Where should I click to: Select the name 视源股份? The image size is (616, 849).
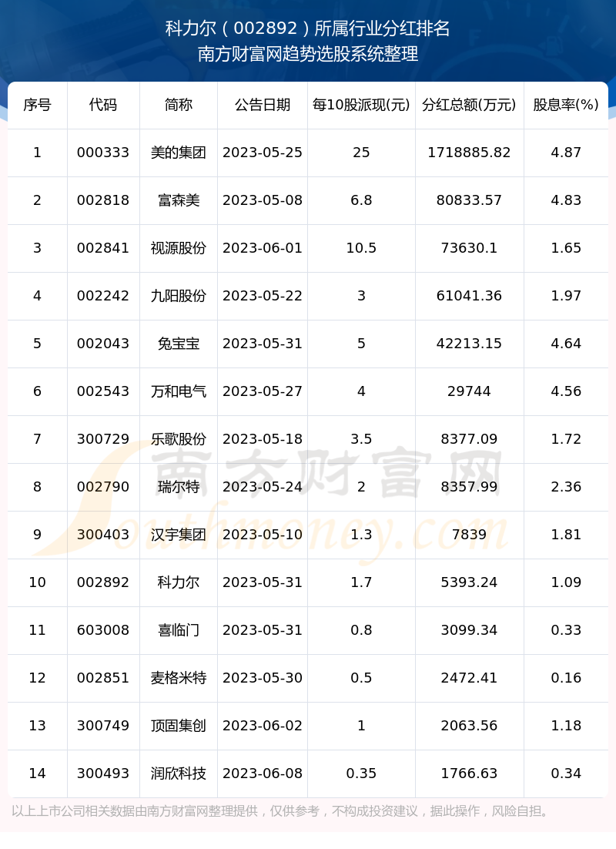point(179,248)
